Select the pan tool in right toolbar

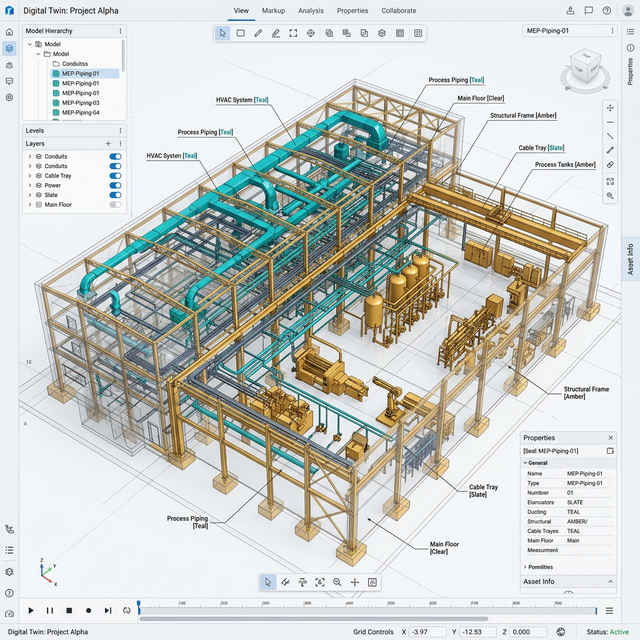click(x=610, y=107)
